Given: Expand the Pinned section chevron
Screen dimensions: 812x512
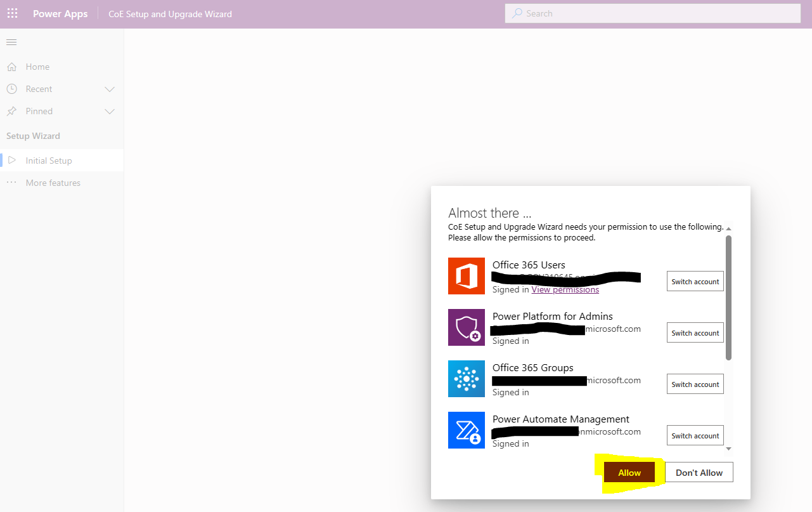Looking at the screenshot, I should click(109, 111).
